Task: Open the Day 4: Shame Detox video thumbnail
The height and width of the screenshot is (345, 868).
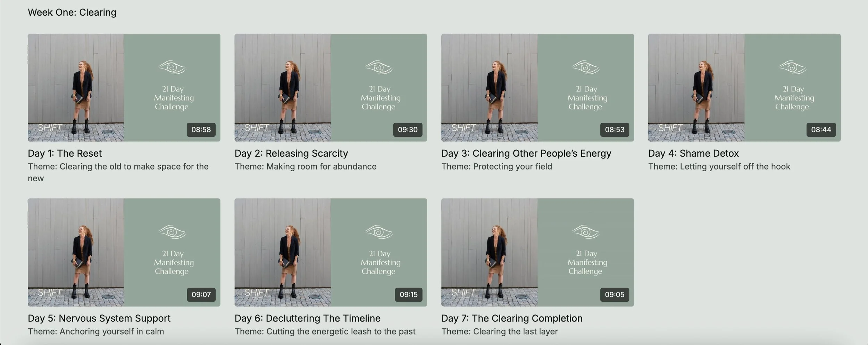Action: pos(744,88)
